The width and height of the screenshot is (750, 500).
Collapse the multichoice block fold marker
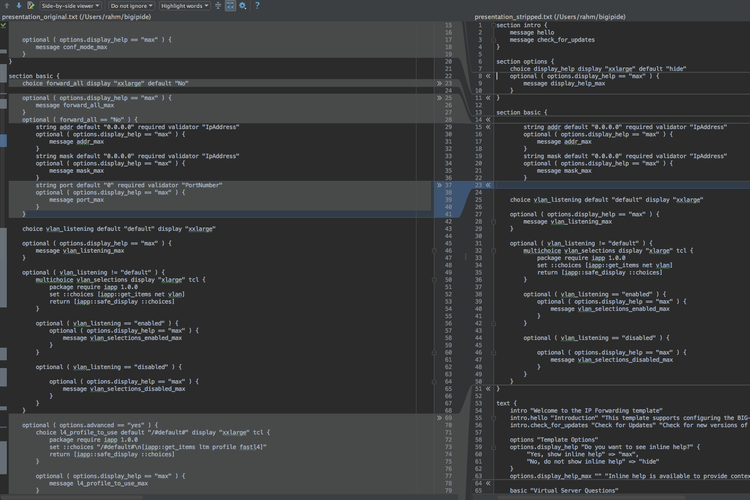pos(434,279)
